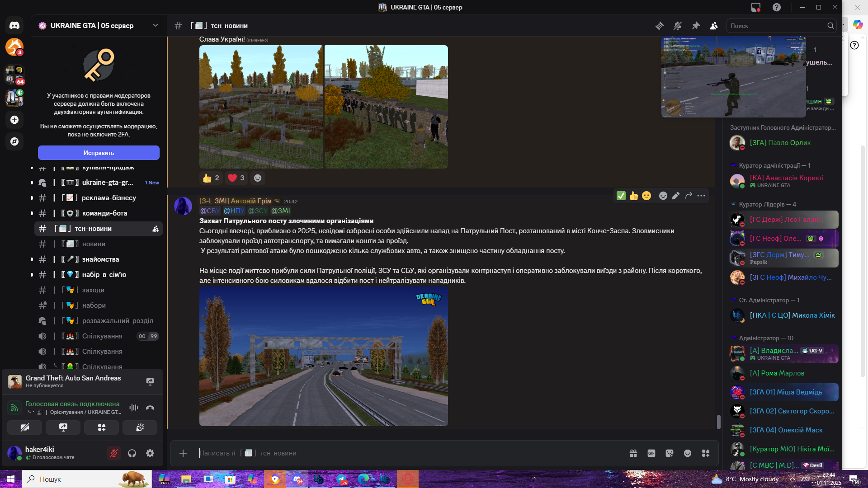The height and width of the screenshot is (488, 868).
Task: Open the soundboard icon in voice panel
Action: click(x=140, y=427)
